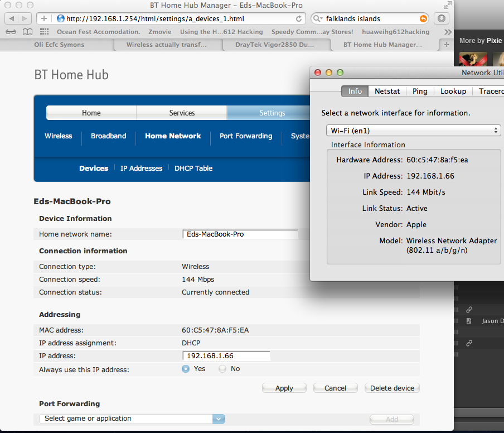504x433 pixels.
Task: Open a new tab with the plus button
Action: click(447, 45)
